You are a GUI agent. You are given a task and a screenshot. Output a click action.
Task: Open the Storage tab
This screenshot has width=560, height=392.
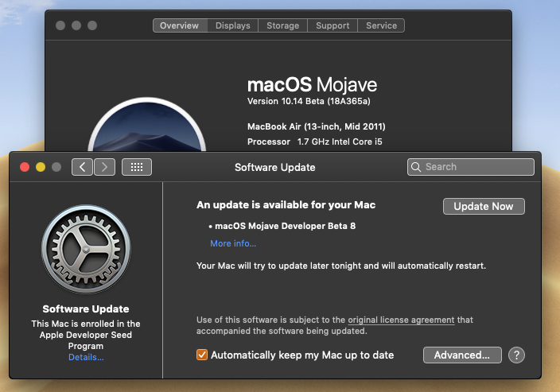point(283,25)
